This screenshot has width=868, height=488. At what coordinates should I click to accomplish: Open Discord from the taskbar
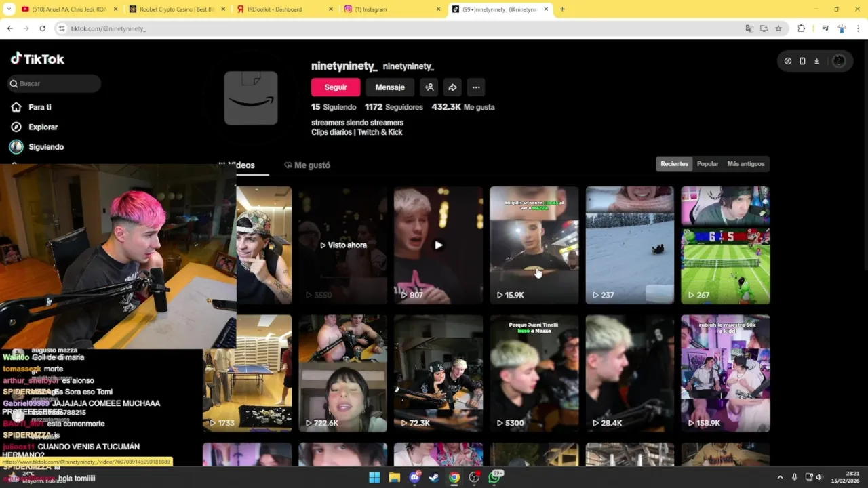[x=414, y=478]
